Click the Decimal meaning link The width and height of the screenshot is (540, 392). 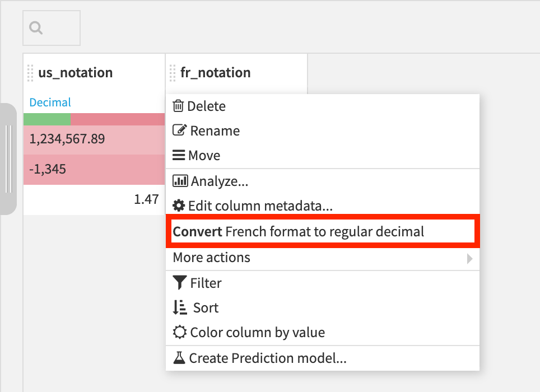point(50,102)
